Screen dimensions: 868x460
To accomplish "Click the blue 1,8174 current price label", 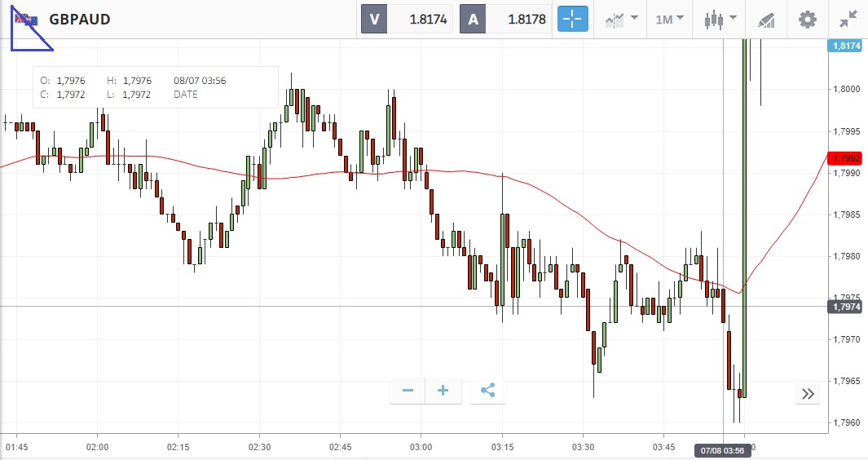I will click(x=846, y=46).
